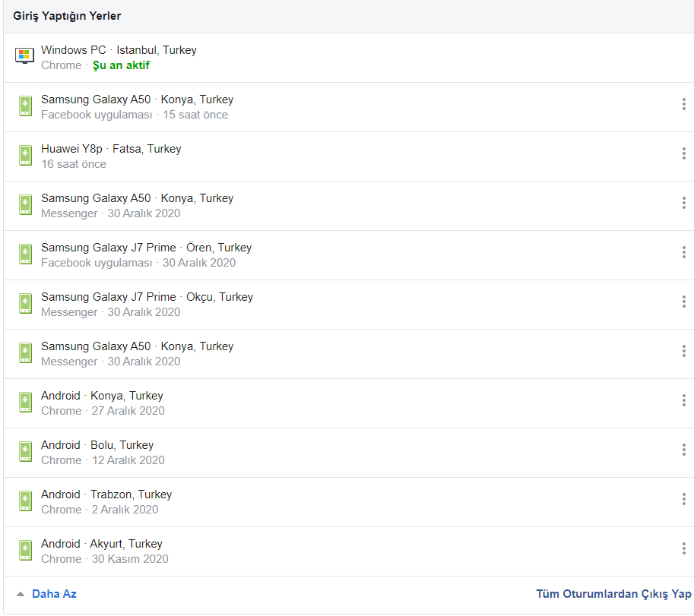Click the Windows PC device icon

point(25,56)
